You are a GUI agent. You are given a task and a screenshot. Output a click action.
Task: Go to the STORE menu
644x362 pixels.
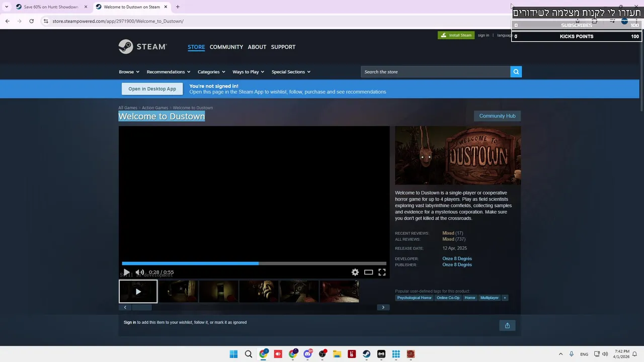[x=196, y=47]
